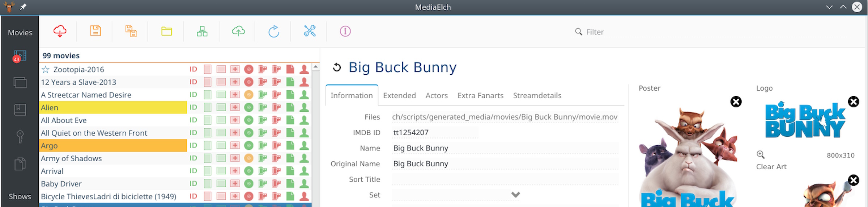Click the red plus icon in Arrival row
This screenshot has height=207, width=868.
click(235, 171)
